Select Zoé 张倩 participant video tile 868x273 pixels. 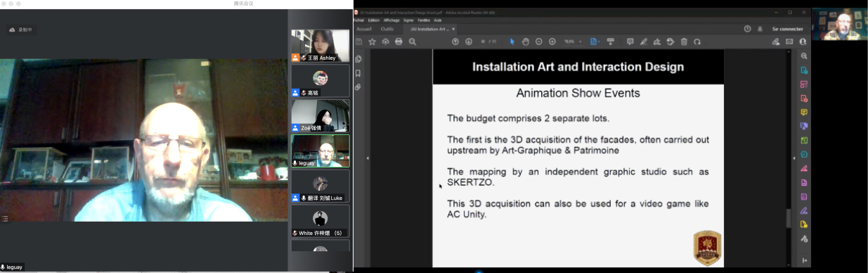320,115
